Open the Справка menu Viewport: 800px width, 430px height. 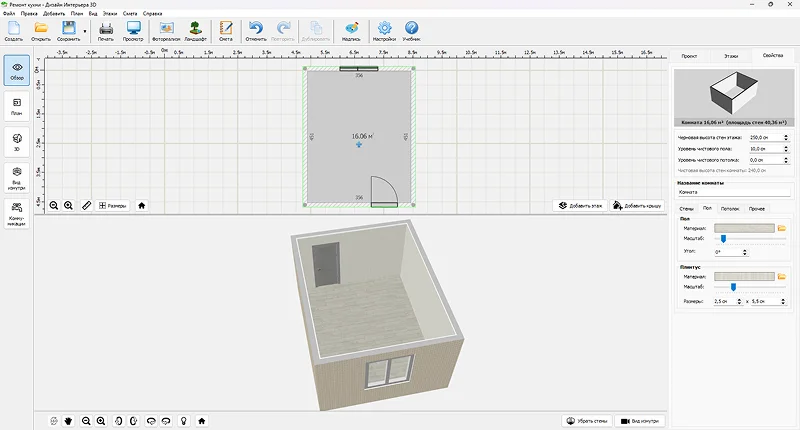[x=153, y=14]
